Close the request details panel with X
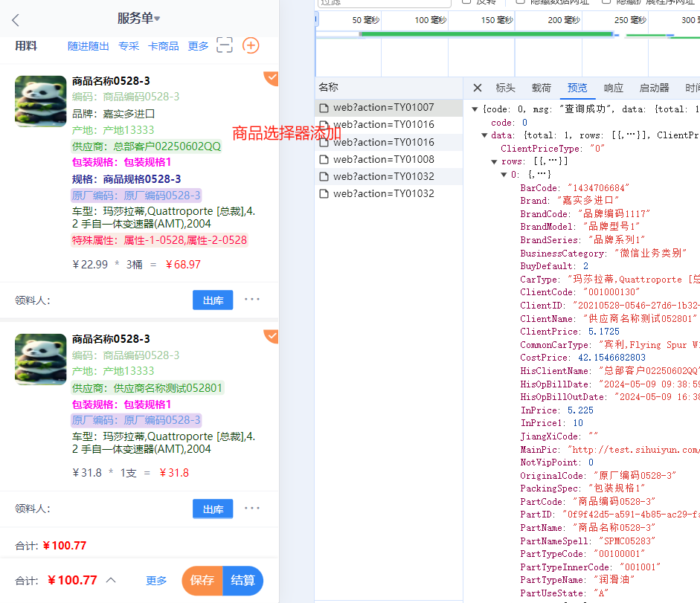 pyautogui.click(x=478, y=88)
